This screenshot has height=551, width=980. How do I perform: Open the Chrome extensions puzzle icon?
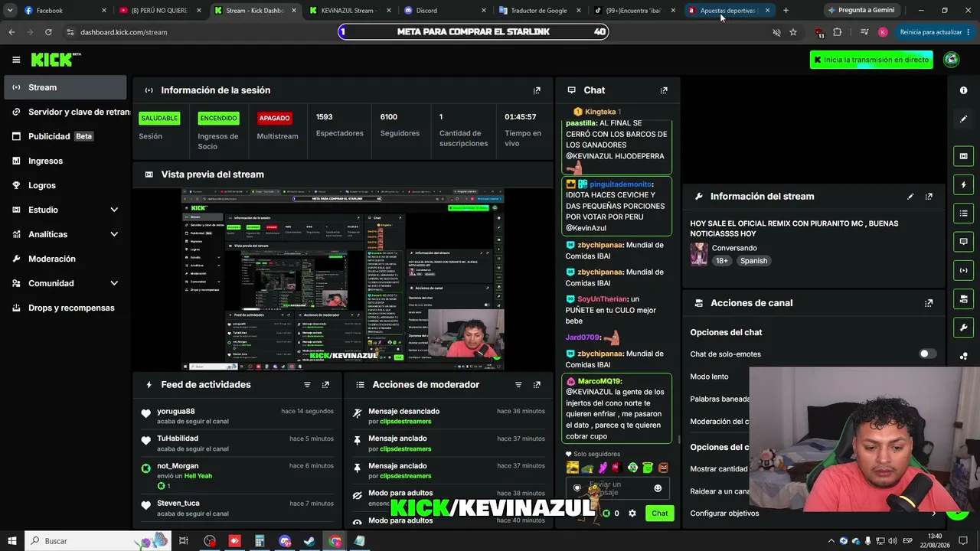(837, 32)
